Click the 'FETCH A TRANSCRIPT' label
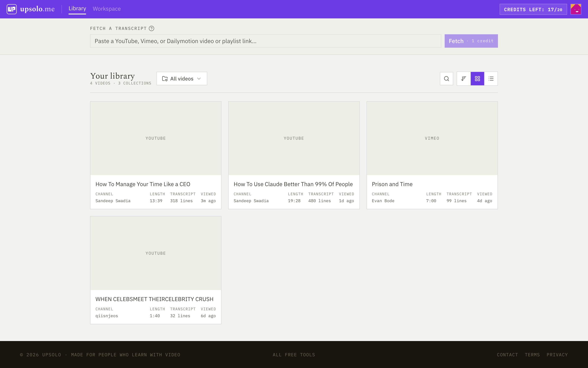Viewport: 588px width, 368px height. click(118, 28)
